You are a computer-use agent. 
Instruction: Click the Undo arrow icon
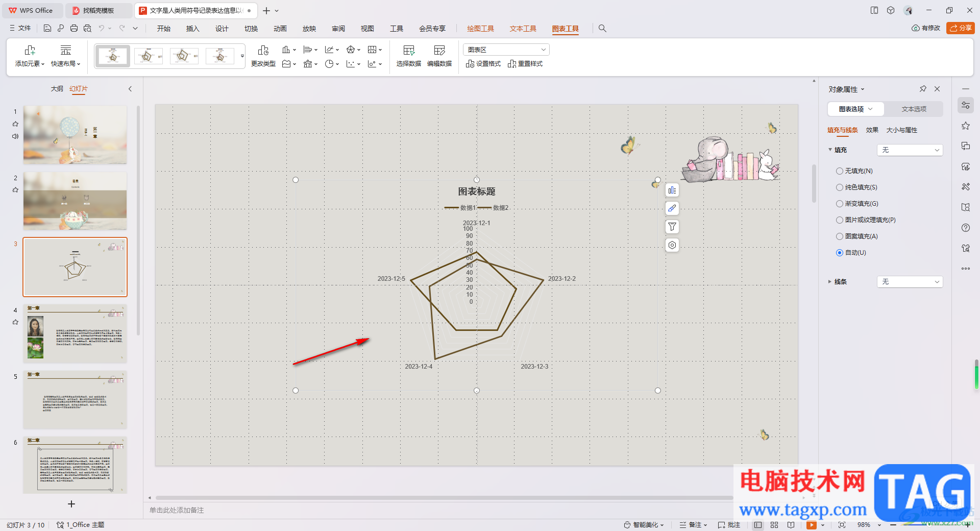[x=102, y=29]
